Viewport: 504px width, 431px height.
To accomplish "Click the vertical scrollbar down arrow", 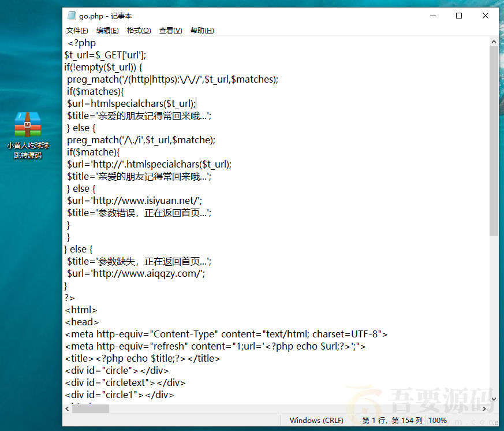I will 494,399.
